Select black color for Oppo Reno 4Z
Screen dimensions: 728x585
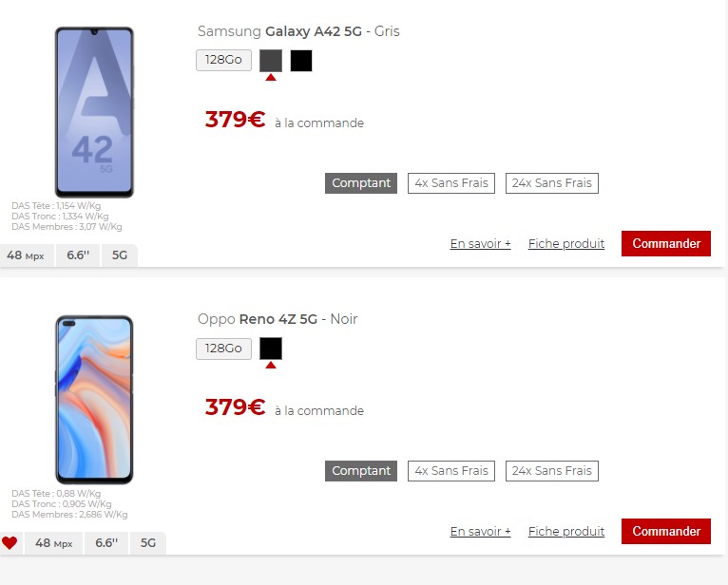tap(271, 349)
